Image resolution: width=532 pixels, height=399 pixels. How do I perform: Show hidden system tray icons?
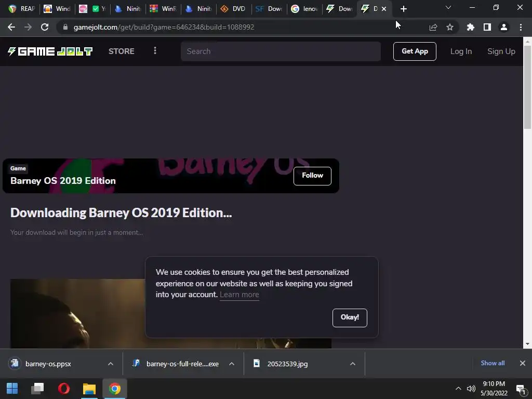[x=458, y=389]
